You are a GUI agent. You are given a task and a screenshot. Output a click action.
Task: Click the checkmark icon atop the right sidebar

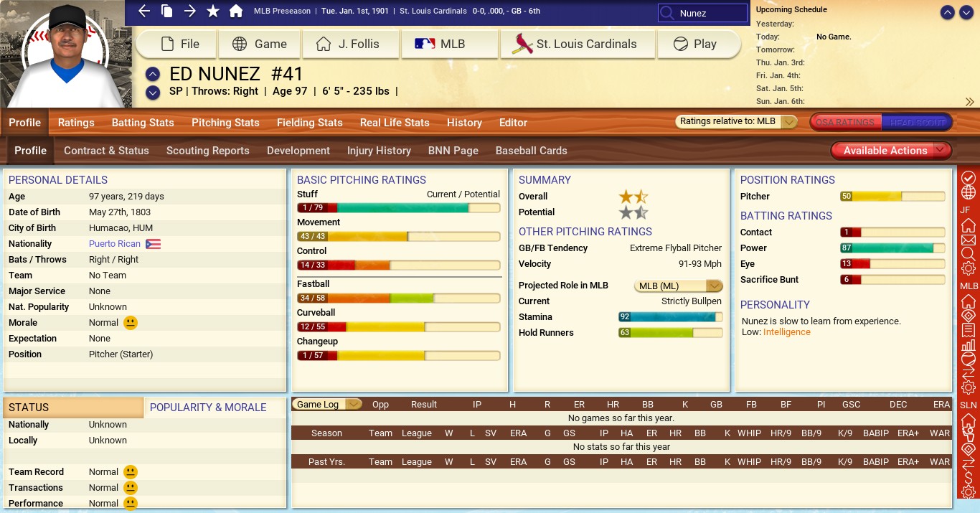[x=969, y=177]
